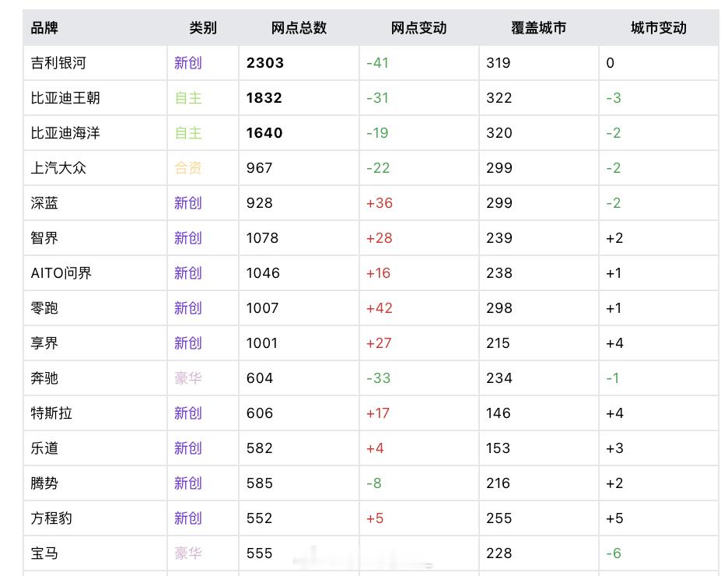
Task: Click the +16 change for AITO问界
Action: pyautogui.click(x=379, y=273)
